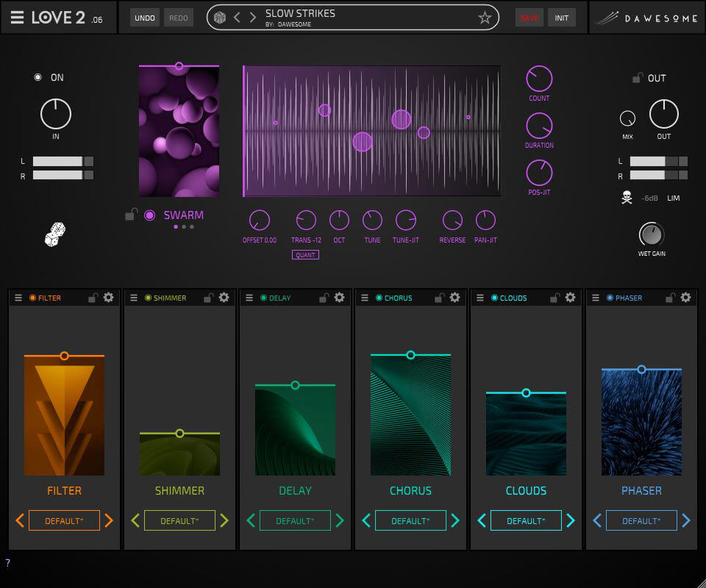Enable QUANT below the TRANS knob
The height and width of the screenshot is (588, 706).
(305, 254)
